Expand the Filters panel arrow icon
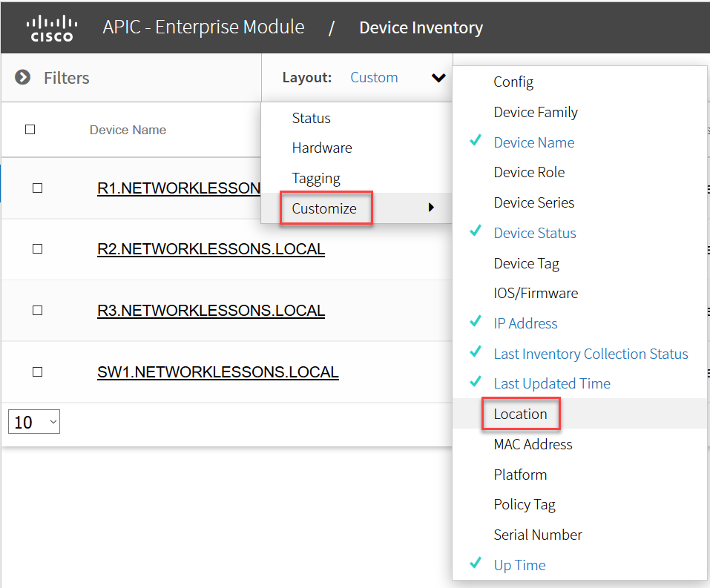The height and width of the screenshot is (588, 710). 23,77
